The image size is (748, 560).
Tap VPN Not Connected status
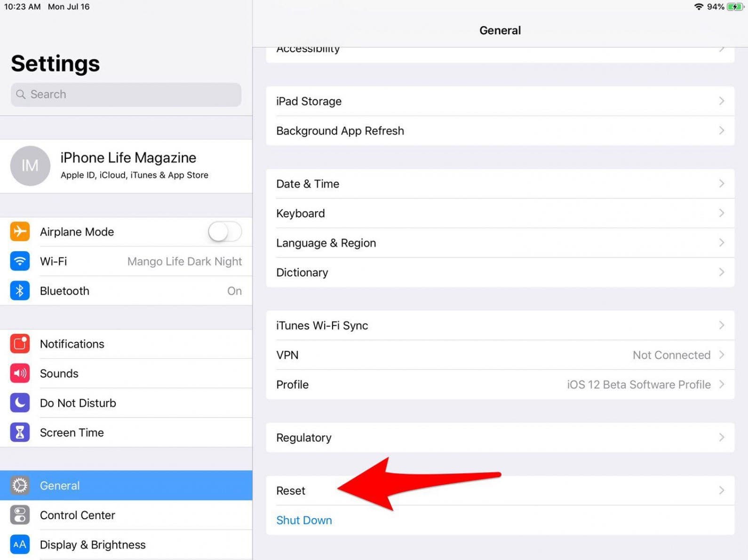pos(671,355)
